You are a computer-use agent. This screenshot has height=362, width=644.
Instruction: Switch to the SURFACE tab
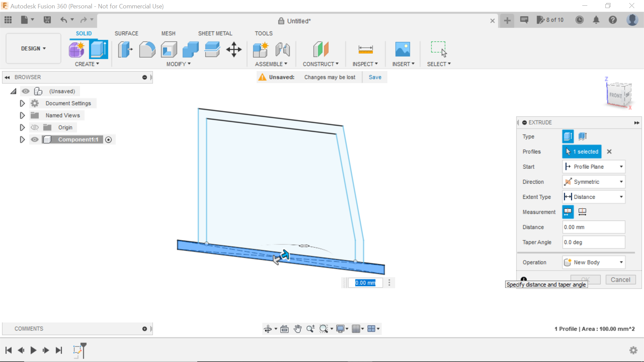126,33
